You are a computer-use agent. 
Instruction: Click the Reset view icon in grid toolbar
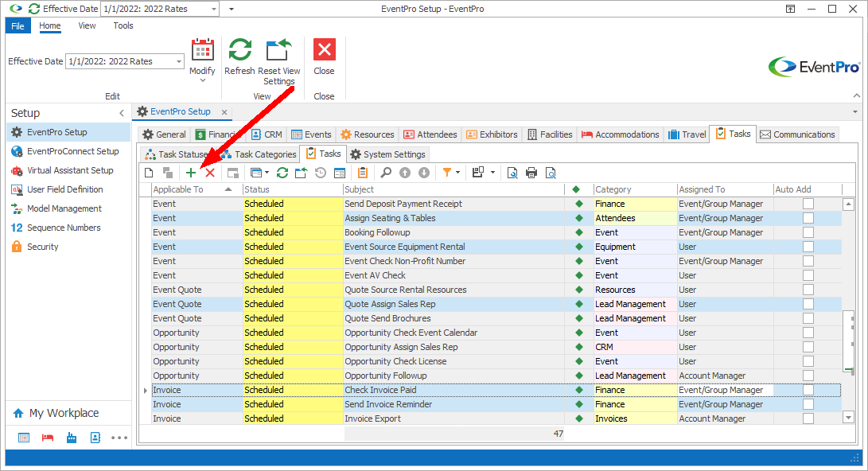302,173
